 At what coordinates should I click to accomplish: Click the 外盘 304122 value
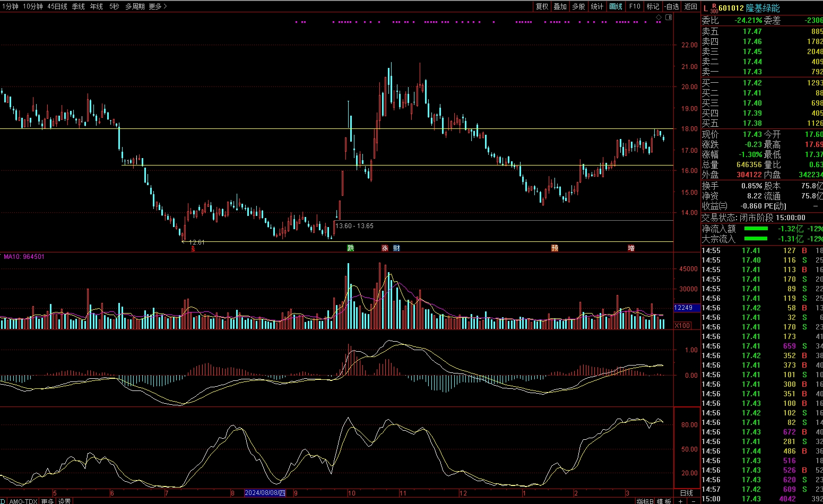tap(749, 175)
